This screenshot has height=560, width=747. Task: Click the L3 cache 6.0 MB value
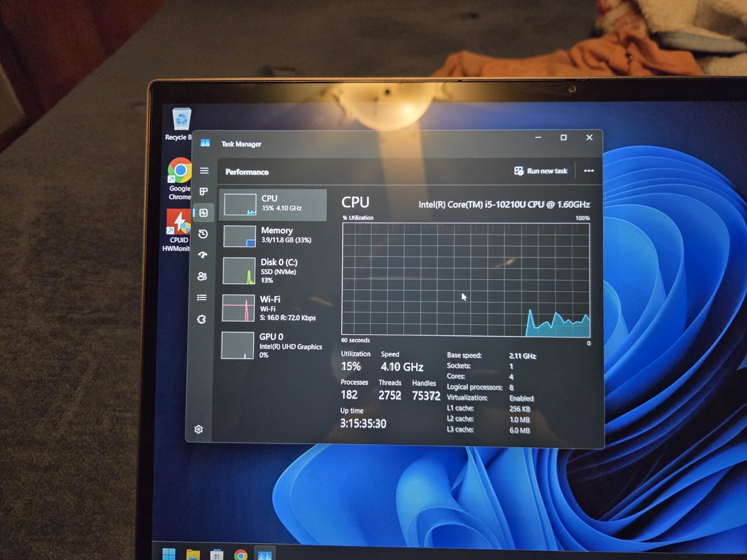520,430
